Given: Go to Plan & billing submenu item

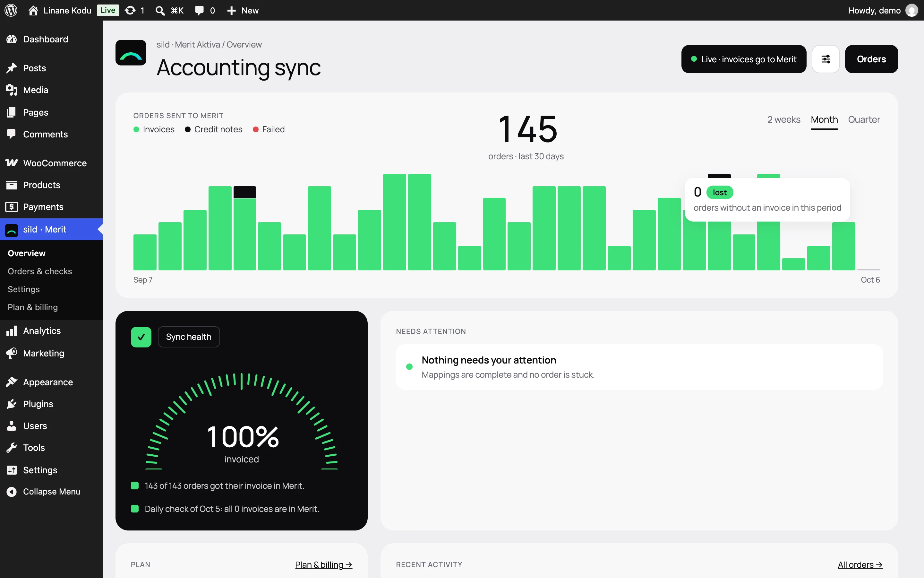Looking at the screenshot, I should click(33, 307).
